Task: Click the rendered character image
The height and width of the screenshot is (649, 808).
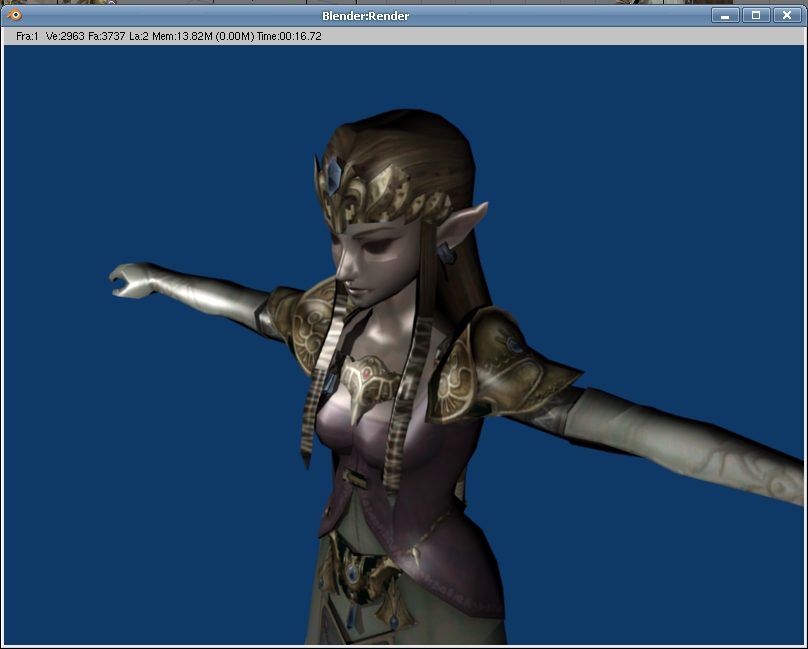Action: click(x=404, y=344)
